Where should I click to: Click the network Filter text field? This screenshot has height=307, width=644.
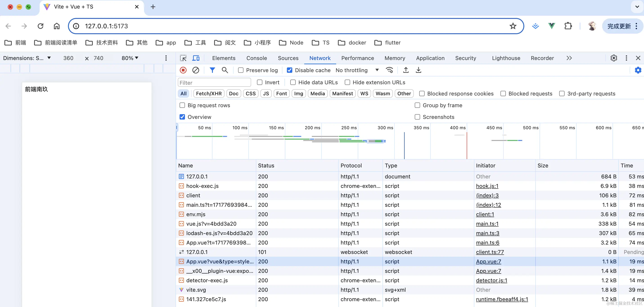click(214, 82)
